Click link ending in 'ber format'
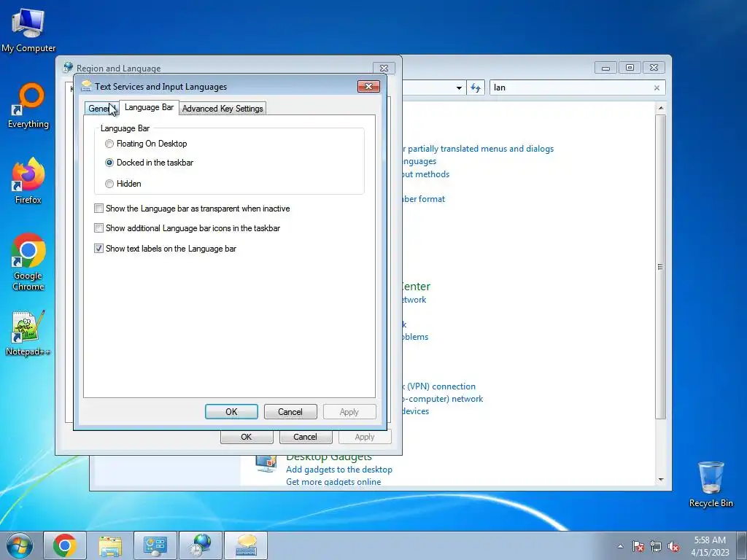This screenshot has height=560, width=747. coord(424,199)
